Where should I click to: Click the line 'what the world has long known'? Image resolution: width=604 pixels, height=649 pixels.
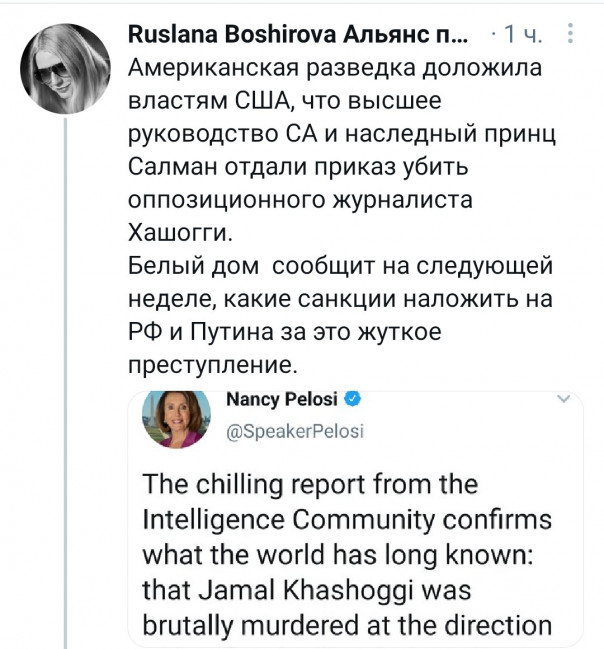341,555
